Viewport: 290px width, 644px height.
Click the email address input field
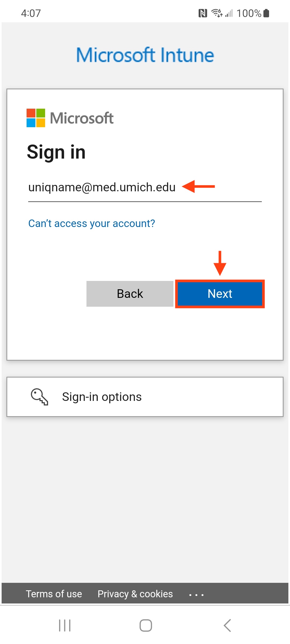(144, 188)
